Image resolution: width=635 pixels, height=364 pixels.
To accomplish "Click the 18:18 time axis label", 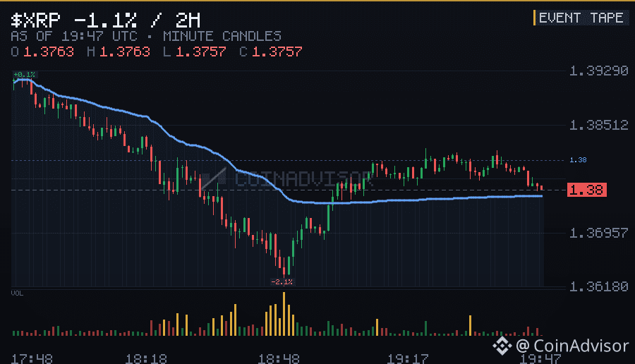I will click(x=146, y=359).
